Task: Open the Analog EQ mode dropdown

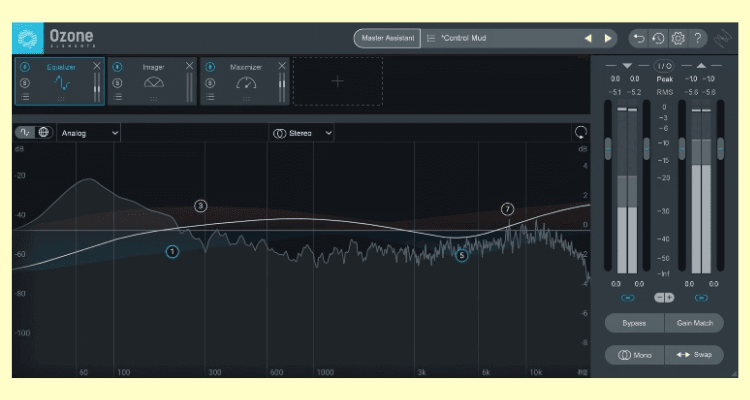Action: pos(88,133)
